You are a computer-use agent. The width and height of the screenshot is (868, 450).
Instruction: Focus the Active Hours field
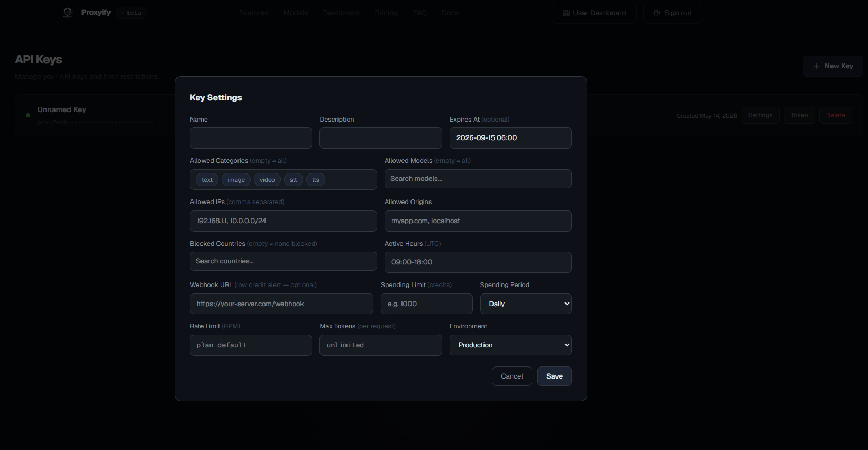478,262
